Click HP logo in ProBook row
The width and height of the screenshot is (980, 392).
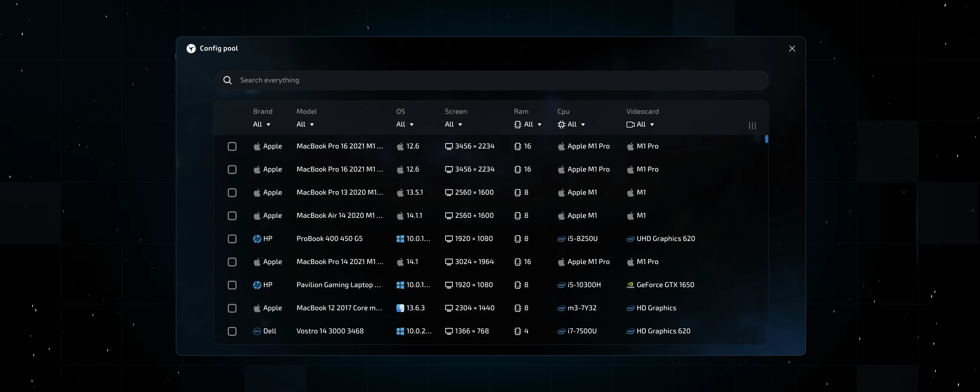(x=257, y=239)
